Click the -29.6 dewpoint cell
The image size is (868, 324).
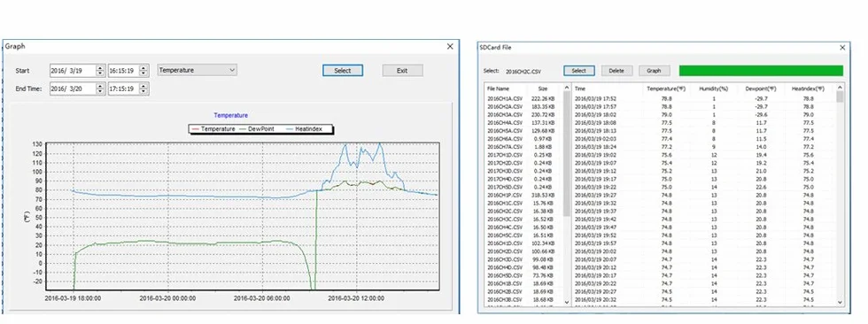pyautogui.click(x=761, y=115)
